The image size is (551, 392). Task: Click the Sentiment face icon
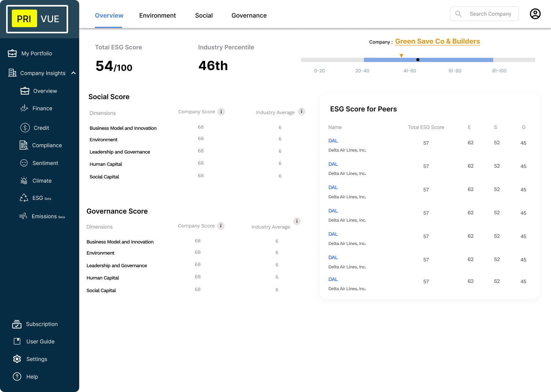coord(24,163)
